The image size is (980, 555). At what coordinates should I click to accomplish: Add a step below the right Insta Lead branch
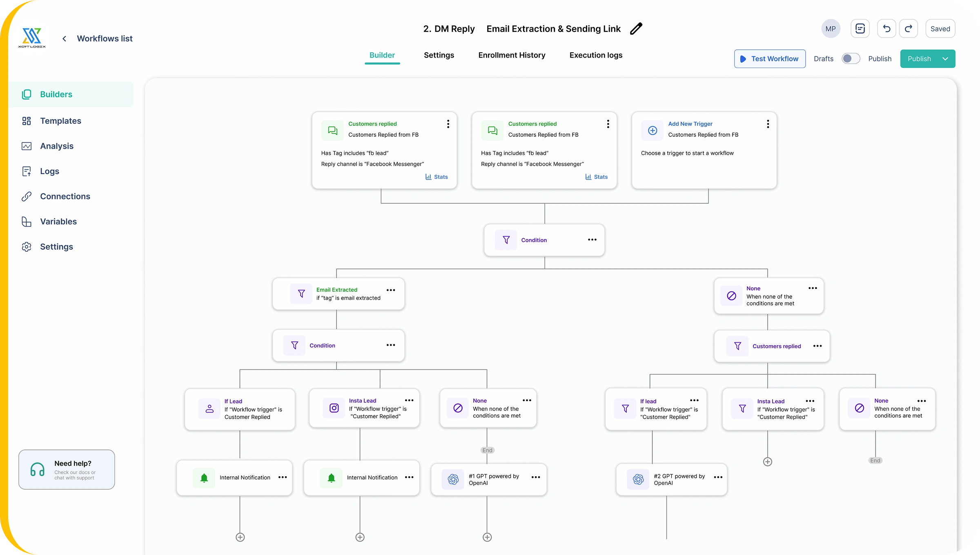[x=768, y=462]
